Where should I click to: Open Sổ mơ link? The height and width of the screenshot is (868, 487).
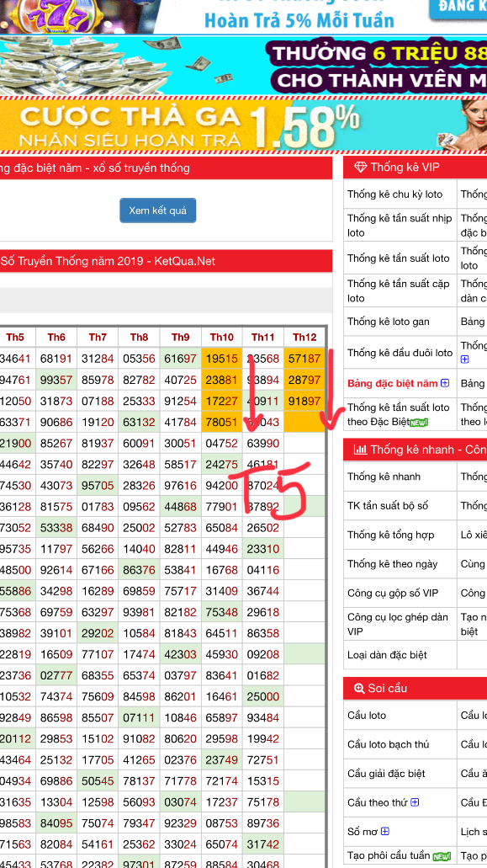[x=363, y=832]
